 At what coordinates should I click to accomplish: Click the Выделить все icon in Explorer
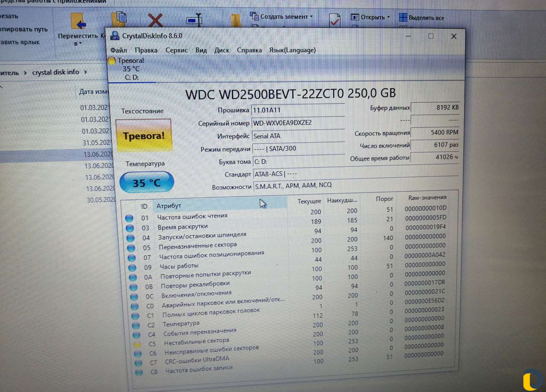pyautogui.click(x=403, y=17)
